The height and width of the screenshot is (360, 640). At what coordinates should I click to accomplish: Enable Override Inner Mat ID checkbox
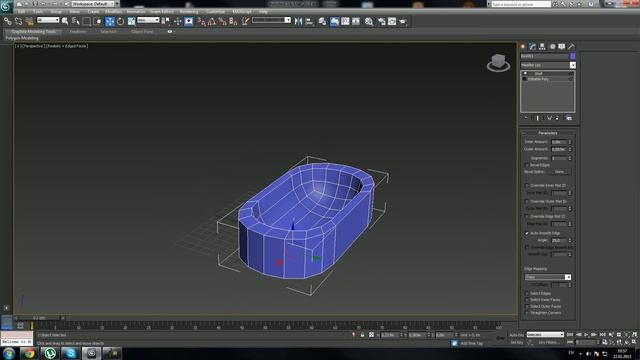[x=527, y=186]
